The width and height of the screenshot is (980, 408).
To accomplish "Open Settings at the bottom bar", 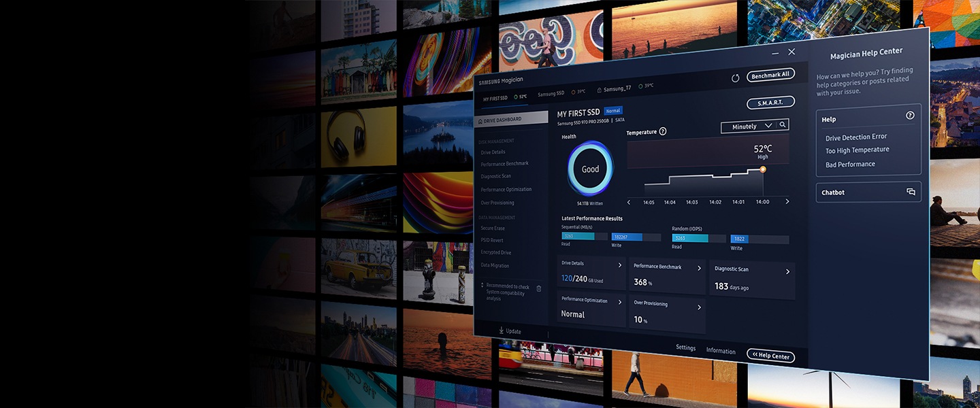I will click(686, 347).
